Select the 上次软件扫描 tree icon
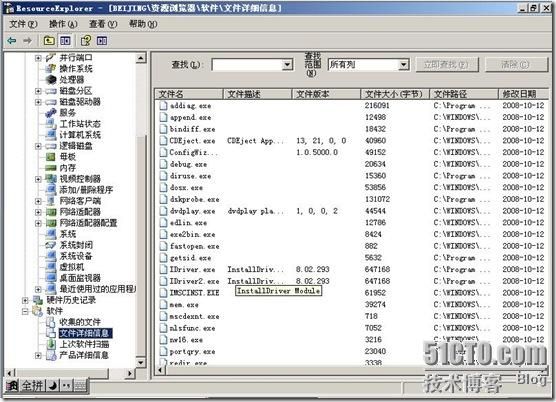 pyautogui.click(x=51, y=344)
